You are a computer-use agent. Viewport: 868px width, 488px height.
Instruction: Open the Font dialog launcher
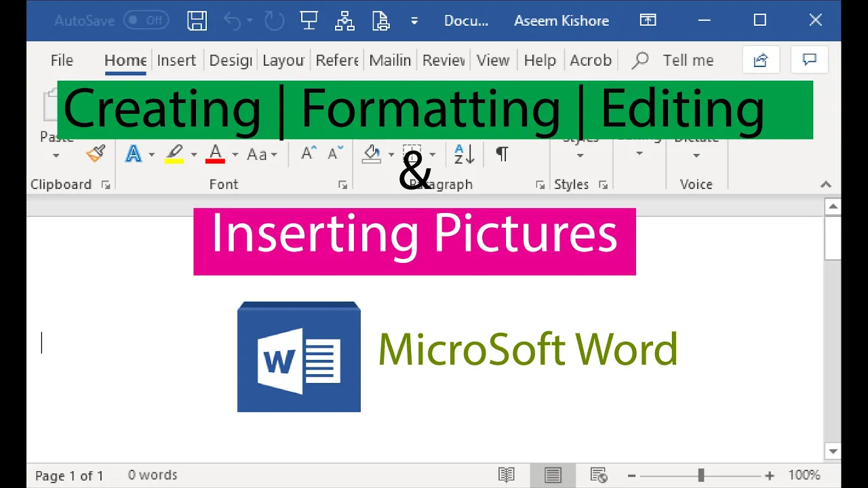click(x=342, y=184)
